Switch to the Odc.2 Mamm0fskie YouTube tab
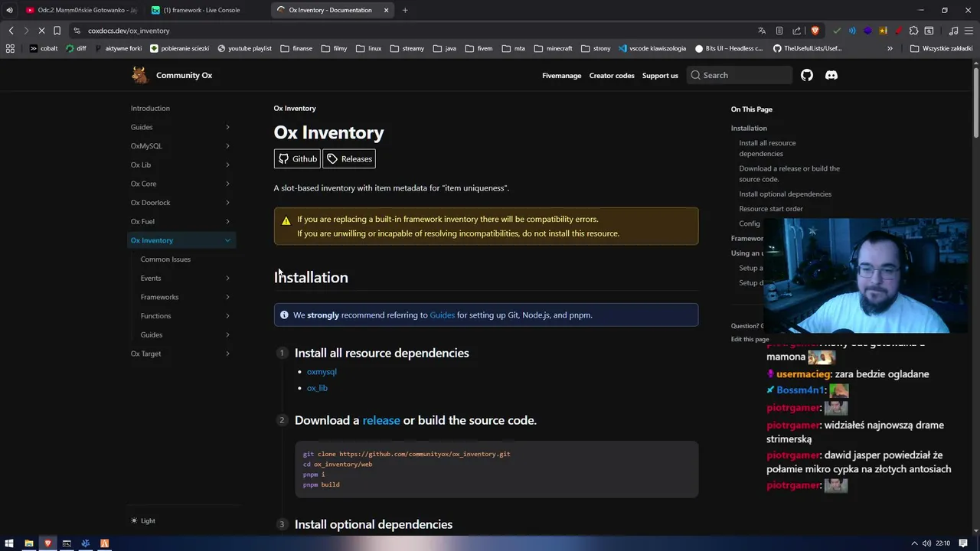The image size is (980, 551). 80,10
